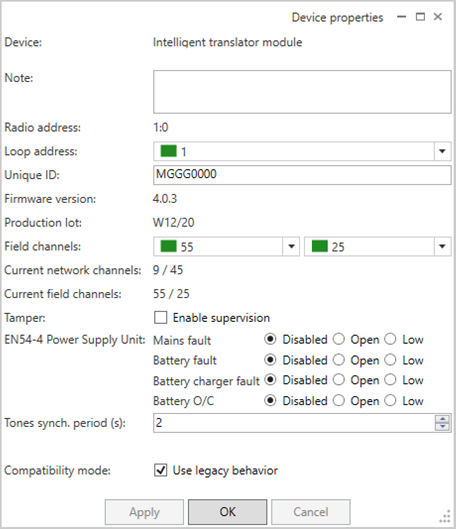This screenshot has width=456, height=529.
Task: Select Disabled for Mains fault
Action: [270, 339]
